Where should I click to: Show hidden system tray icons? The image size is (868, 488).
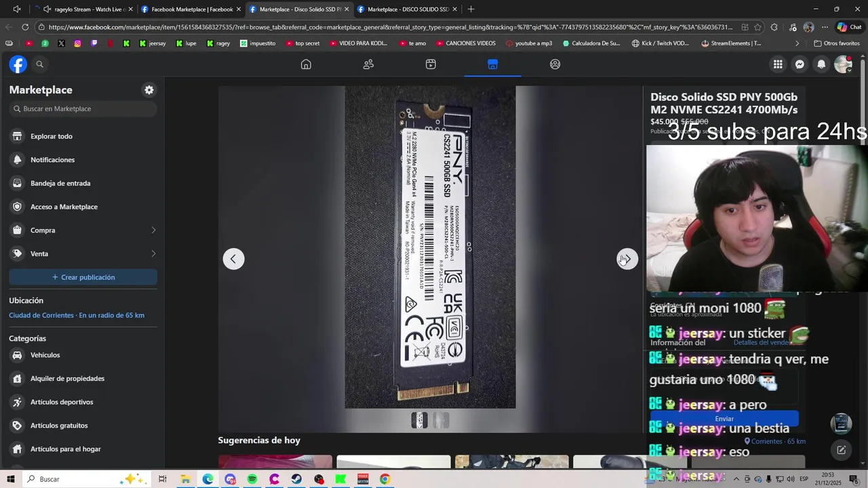point(736,479)
